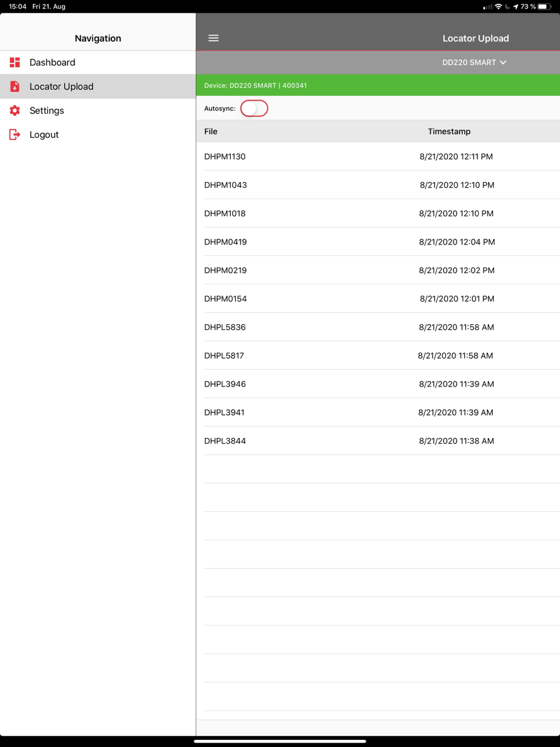Tap the Do Not Disturb moon icon
Image resolution: width=560 pixels, height=747 pixels.
tap(507, 7)
